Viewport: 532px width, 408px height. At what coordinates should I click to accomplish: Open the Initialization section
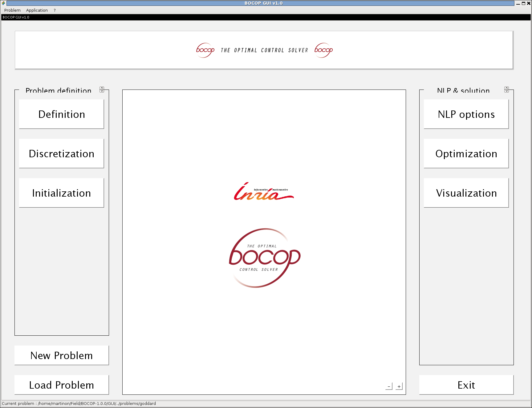[62, 193]
